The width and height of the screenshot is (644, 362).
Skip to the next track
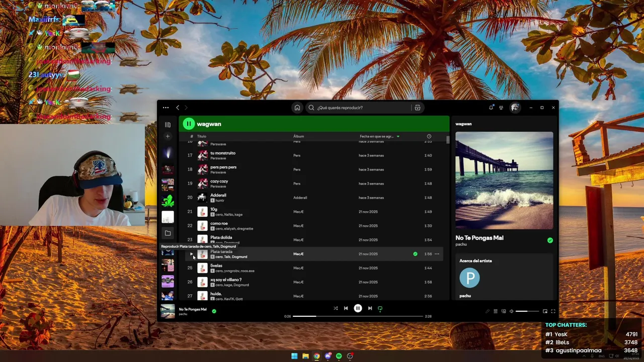click(x=370, y=308)
